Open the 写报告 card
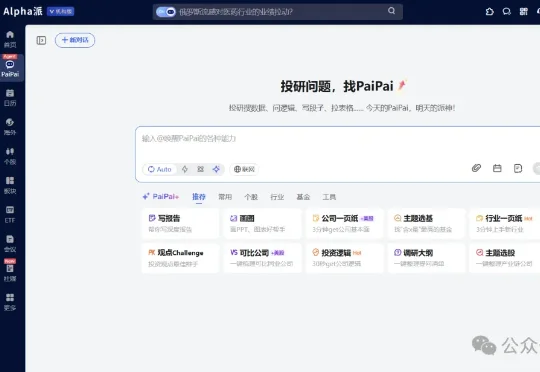Screen dimensions: 540x372 coord(180,223)
